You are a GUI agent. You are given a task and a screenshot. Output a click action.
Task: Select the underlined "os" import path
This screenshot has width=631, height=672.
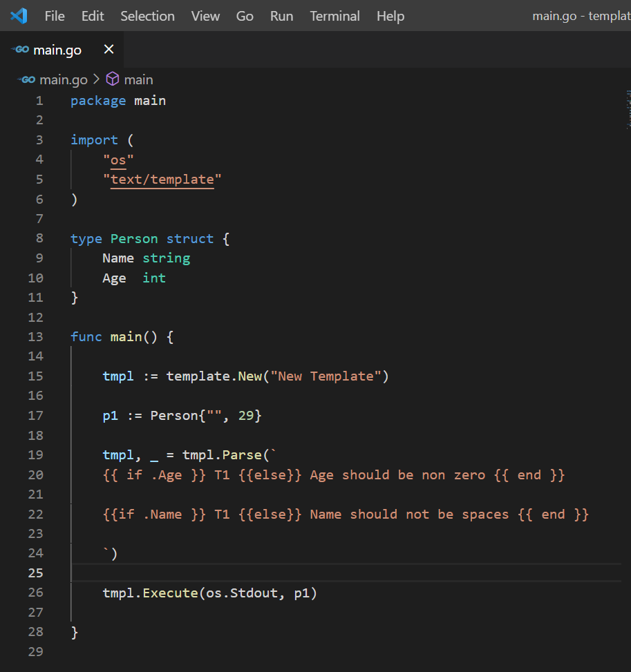click(117, 160)
